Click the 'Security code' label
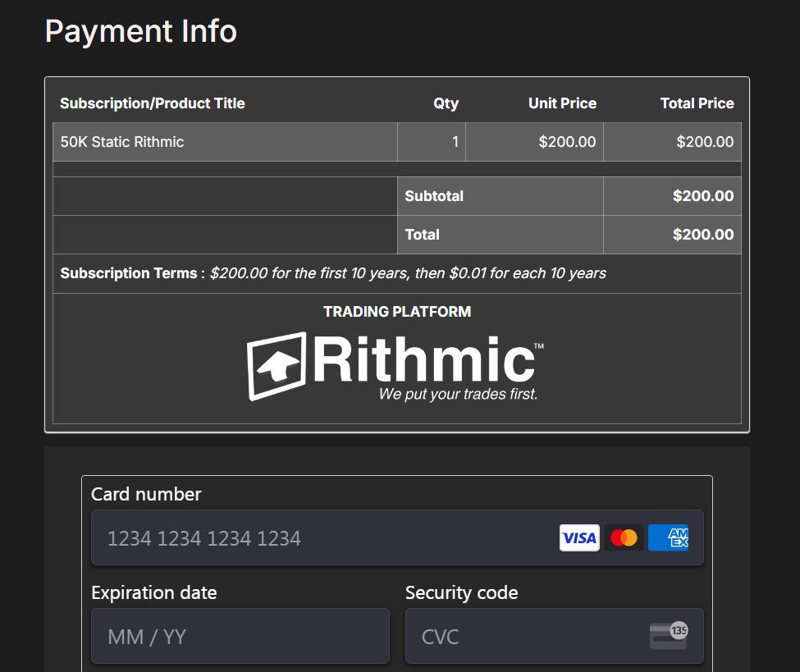The height and width of the screenshot is (672, 800). (462, 593)
